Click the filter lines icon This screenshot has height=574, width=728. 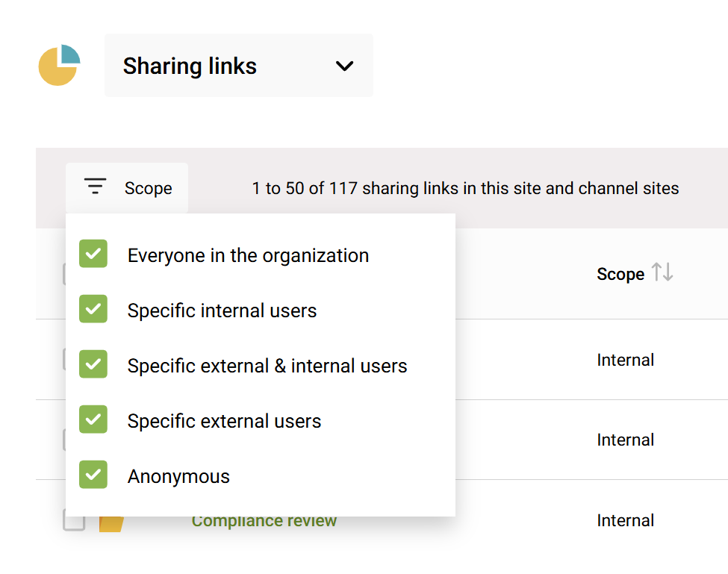pos(95,186)
